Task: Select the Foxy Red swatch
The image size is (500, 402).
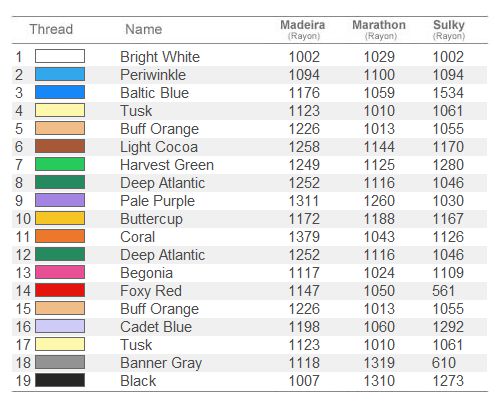Action: coord(60,290)
